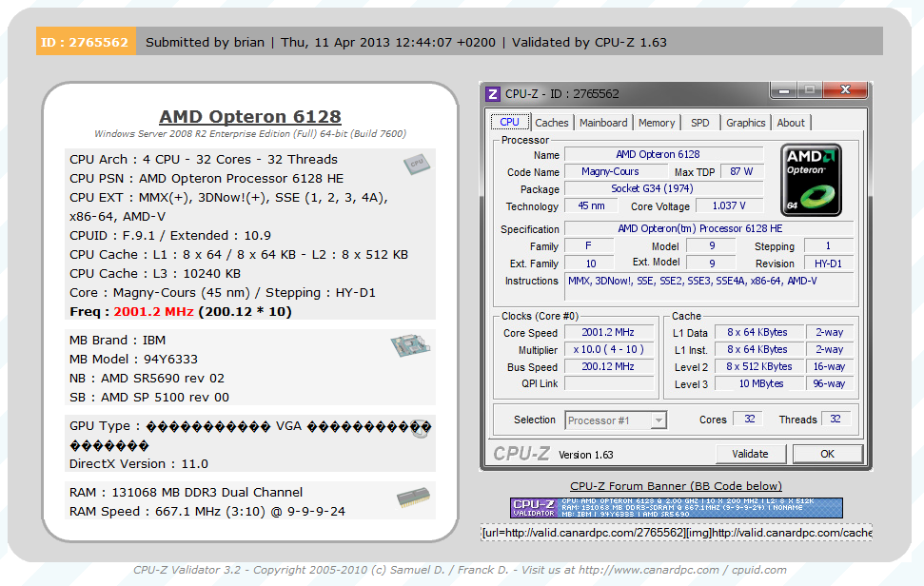Open the CPU tab
The width and height of the screenshot is (924, 586).
click(x=510, y=122)
